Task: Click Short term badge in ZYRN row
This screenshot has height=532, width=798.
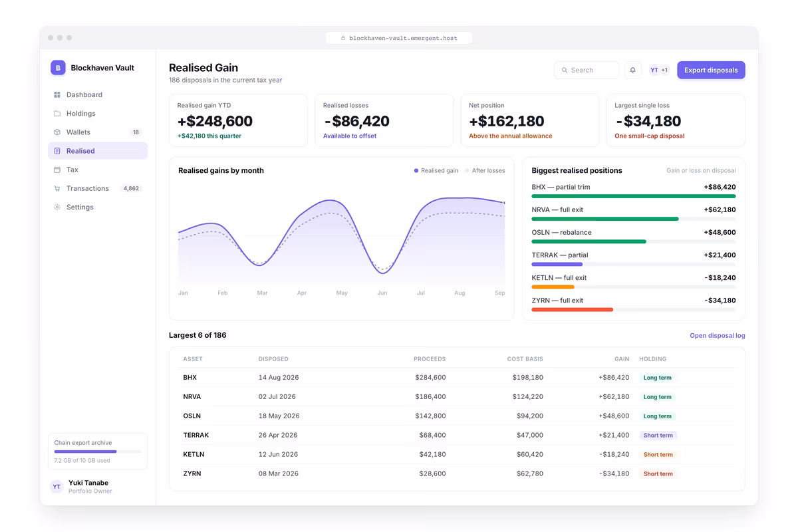Action: click(658, 474)
